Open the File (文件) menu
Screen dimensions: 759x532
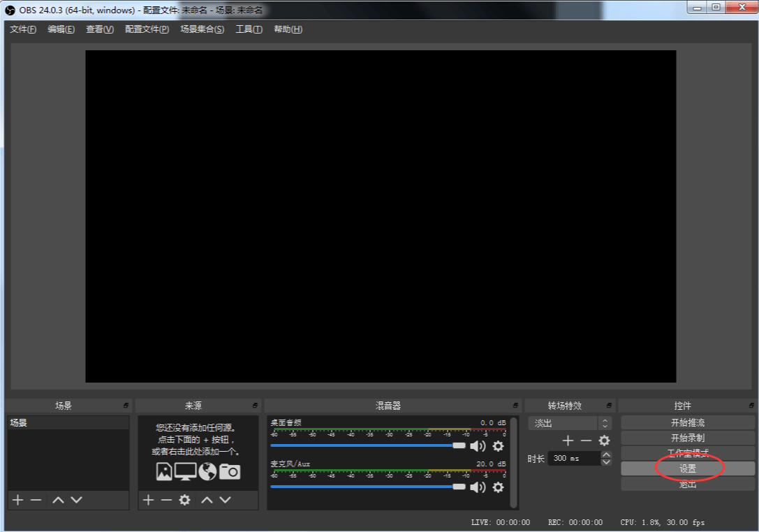tap(23, 29)
